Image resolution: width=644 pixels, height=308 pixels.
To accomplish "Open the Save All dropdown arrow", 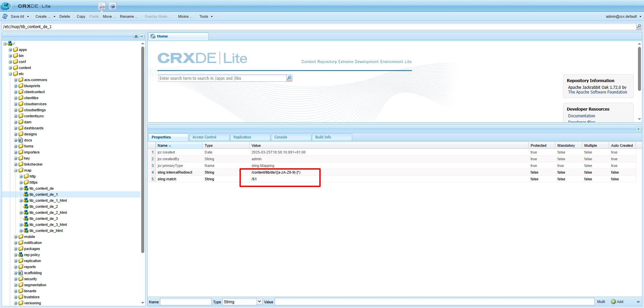I will pyautogui.click(x=28, y=16).
